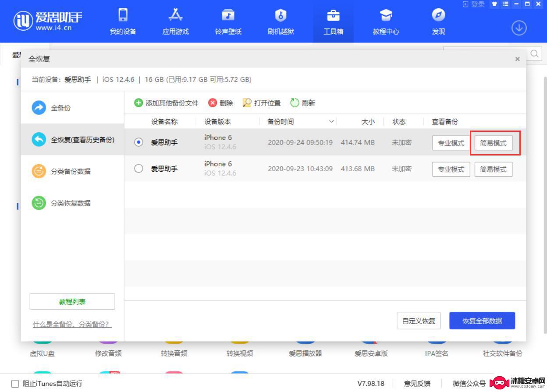Toggle 阻止iTunes自动运行 checkbox
The image size is (547, 392).
point(15,384)
